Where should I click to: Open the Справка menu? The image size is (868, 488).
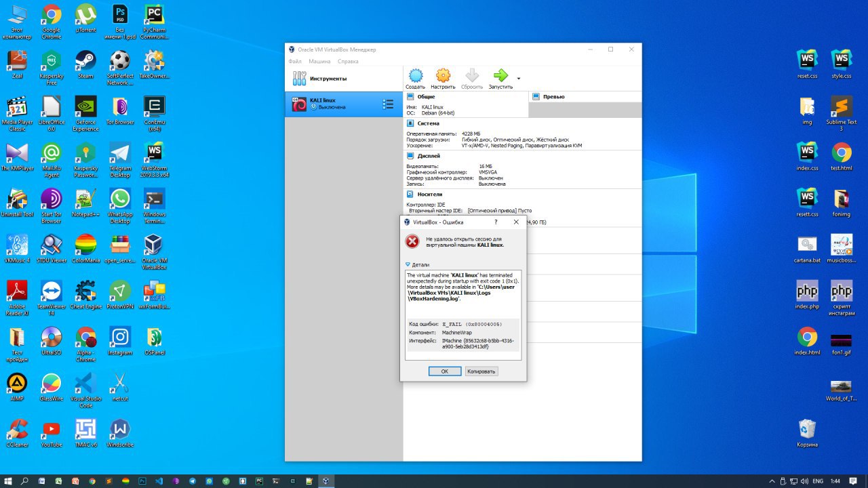coord(348,61)
